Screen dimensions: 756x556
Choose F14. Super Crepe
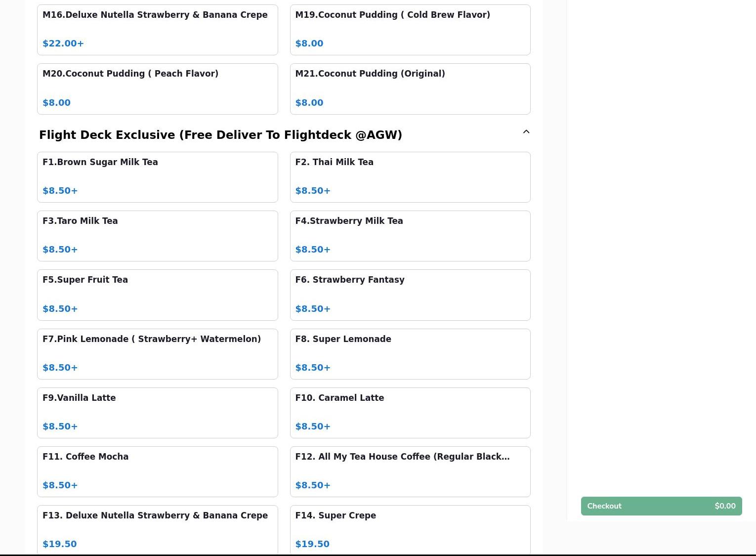click(410, 529)
